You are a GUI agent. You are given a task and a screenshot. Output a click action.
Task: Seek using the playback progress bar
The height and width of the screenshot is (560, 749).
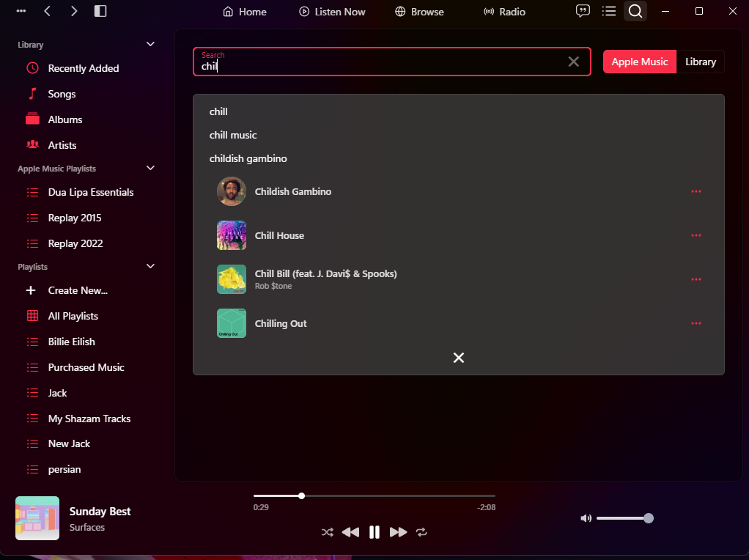click(374, 496)
